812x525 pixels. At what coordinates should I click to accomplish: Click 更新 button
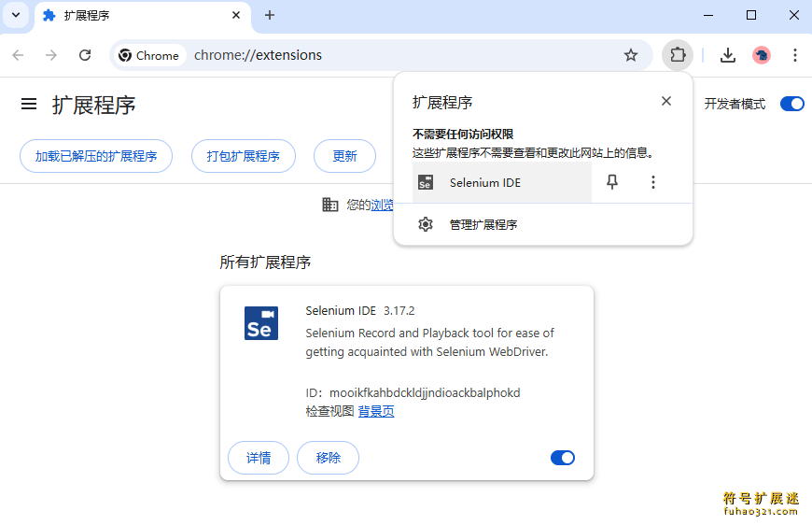point(345,156)
